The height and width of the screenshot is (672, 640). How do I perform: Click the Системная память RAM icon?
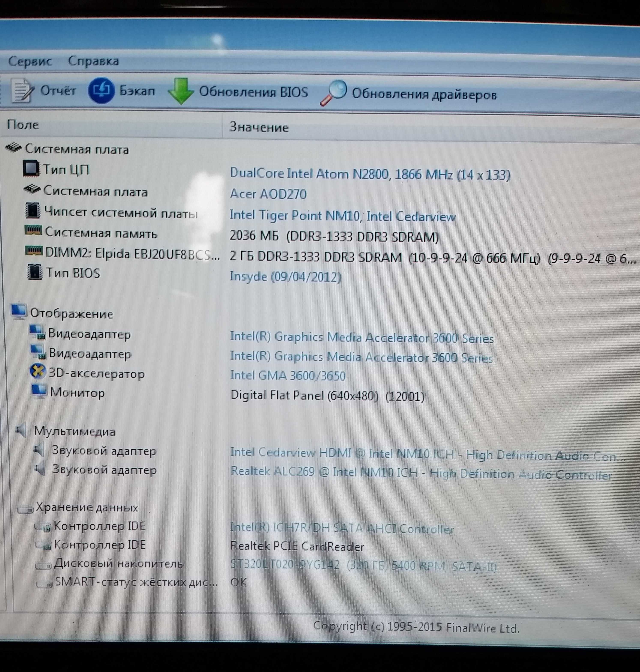(x=33, y=230)
